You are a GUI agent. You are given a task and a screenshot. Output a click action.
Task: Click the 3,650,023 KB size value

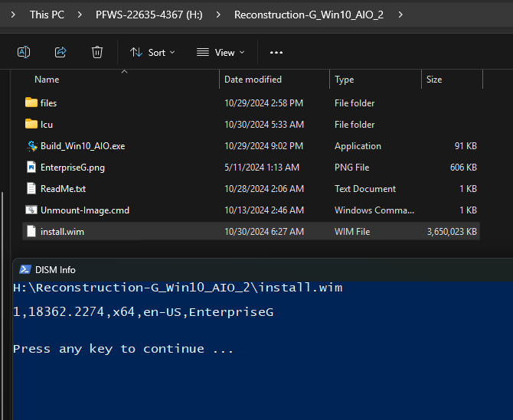452,232
